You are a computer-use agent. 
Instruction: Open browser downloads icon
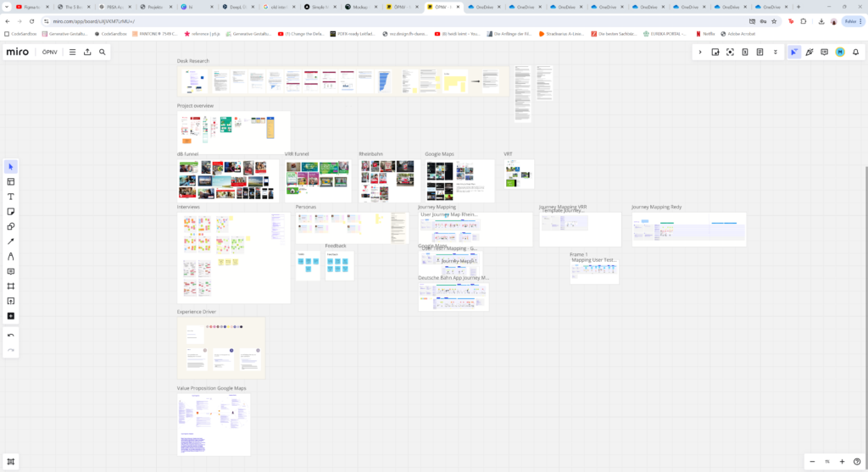coord(821,21)
